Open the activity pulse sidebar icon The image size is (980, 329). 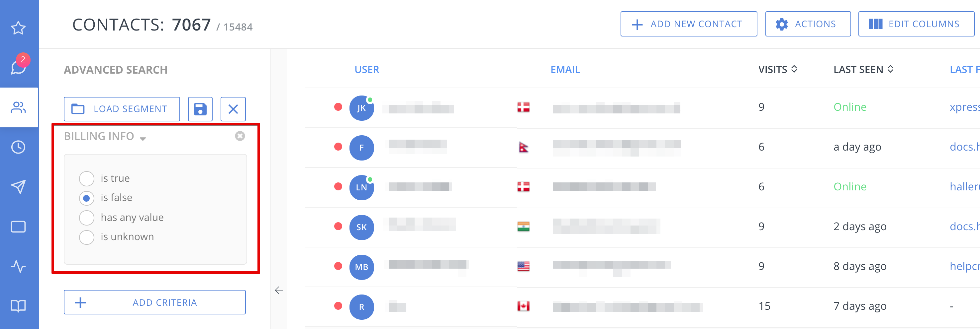tap(18, 266)
